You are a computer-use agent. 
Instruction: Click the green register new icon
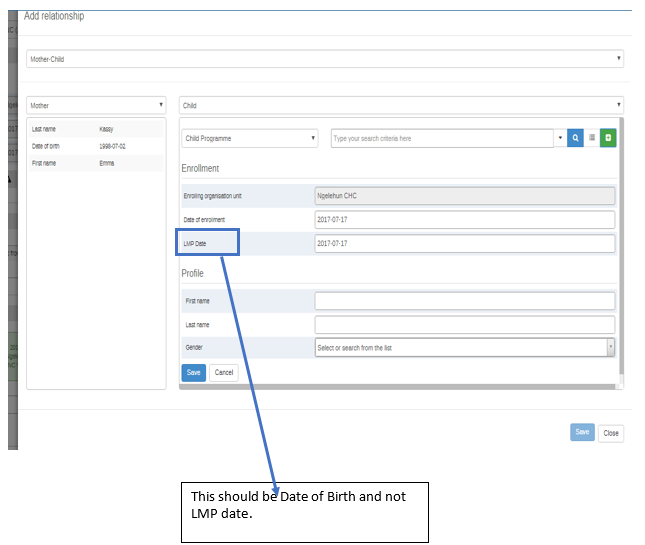coord(607,138)
